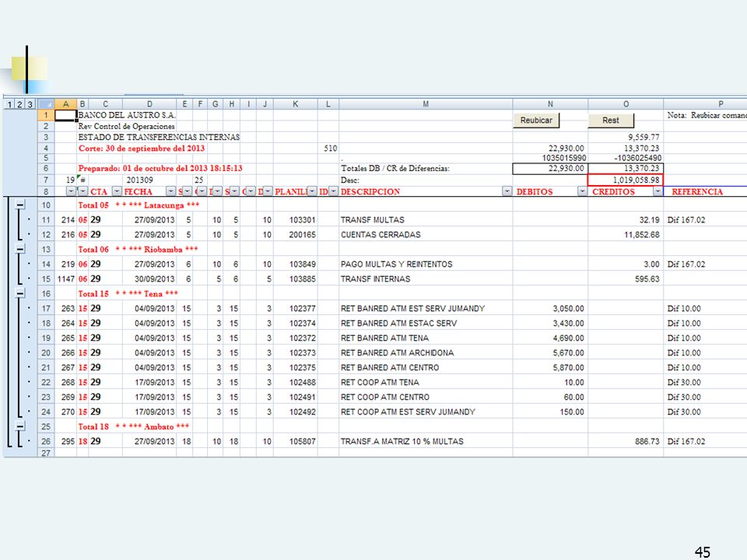Click the Dif 167.02 reference in row 26
The image size is (747, 560).
(x=686, y=442)
